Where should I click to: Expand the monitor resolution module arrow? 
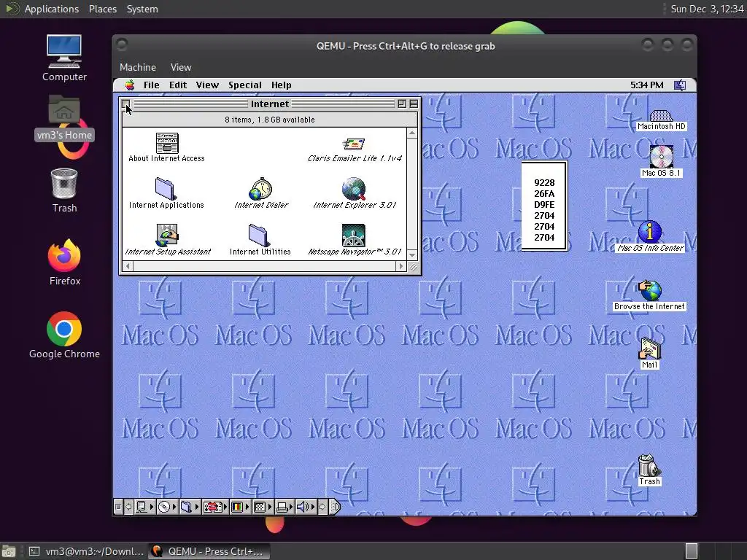pyautogui.click(x=269, y=507)
